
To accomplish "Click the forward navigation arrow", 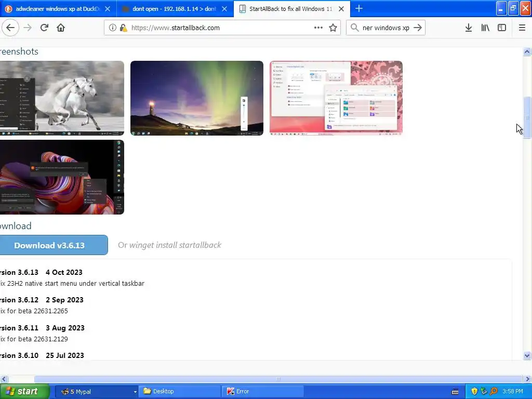I will pyautogui.click(x=28, y=28).
